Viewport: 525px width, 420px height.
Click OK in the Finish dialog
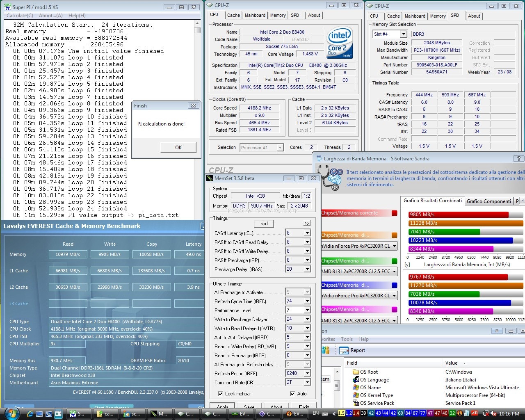pos(178,148)
